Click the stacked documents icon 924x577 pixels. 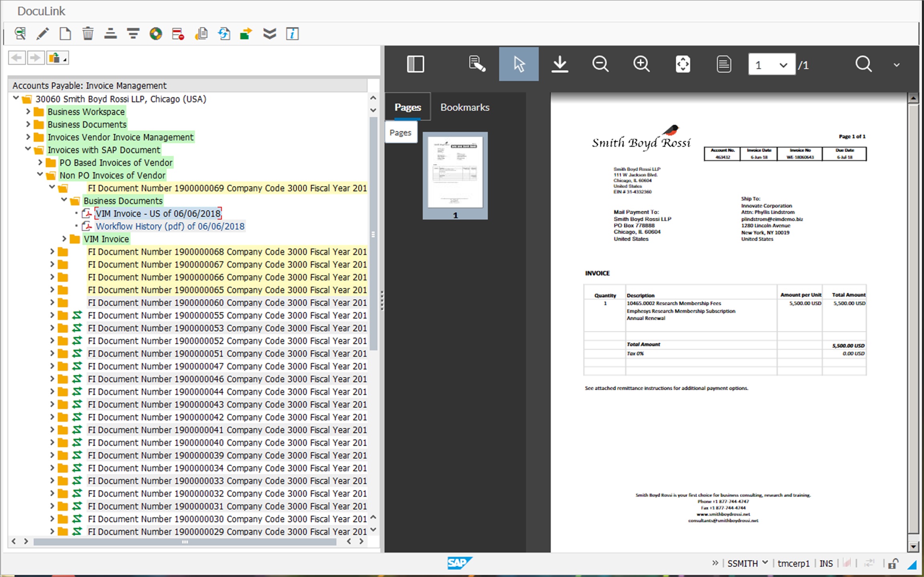tap(201, 34)
